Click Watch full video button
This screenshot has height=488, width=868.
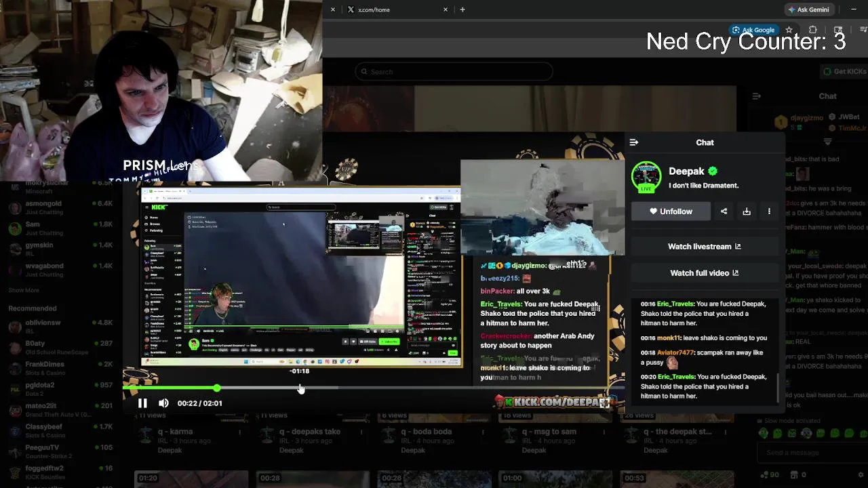(705, 273)
